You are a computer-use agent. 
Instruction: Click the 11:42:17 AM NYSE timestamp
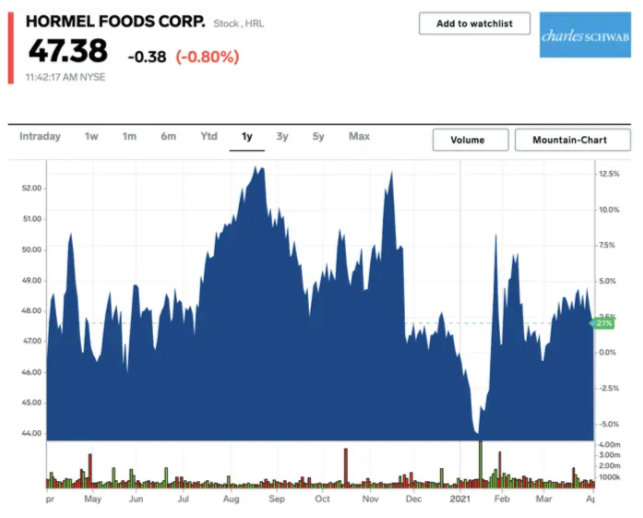point(65,77)
